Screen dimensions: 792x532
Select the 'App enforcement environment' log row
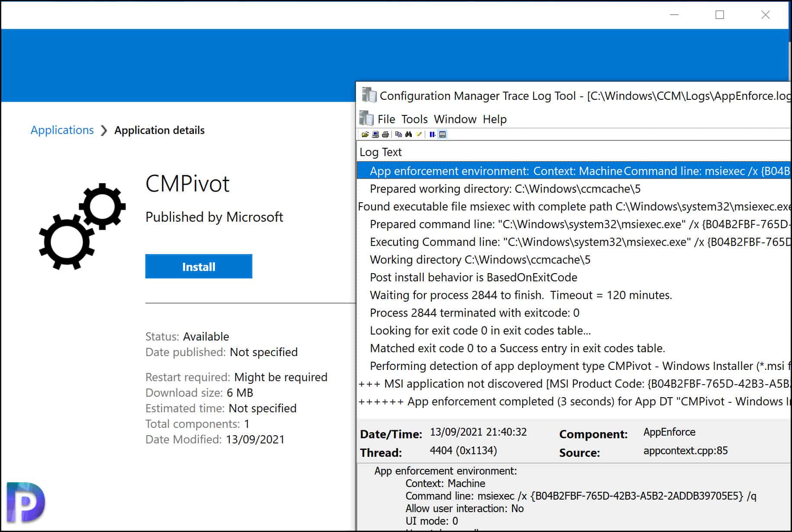(x=574, y=171)
